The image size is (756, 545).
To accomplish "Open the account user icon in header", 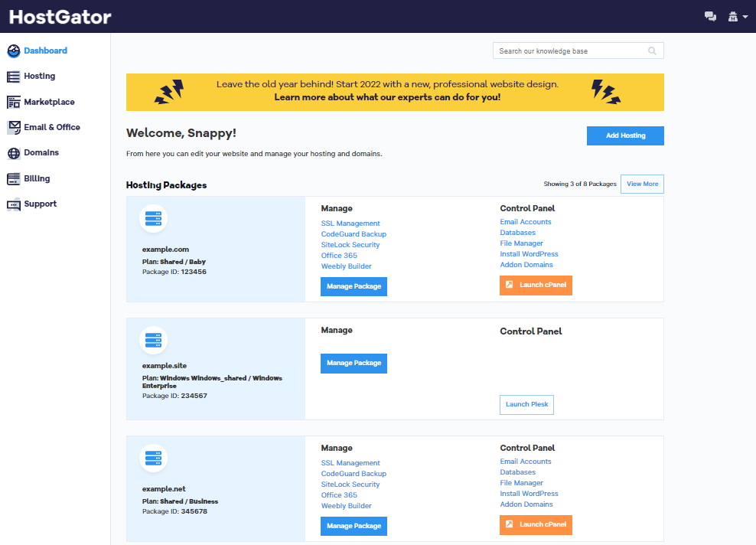I will [733, 17].
